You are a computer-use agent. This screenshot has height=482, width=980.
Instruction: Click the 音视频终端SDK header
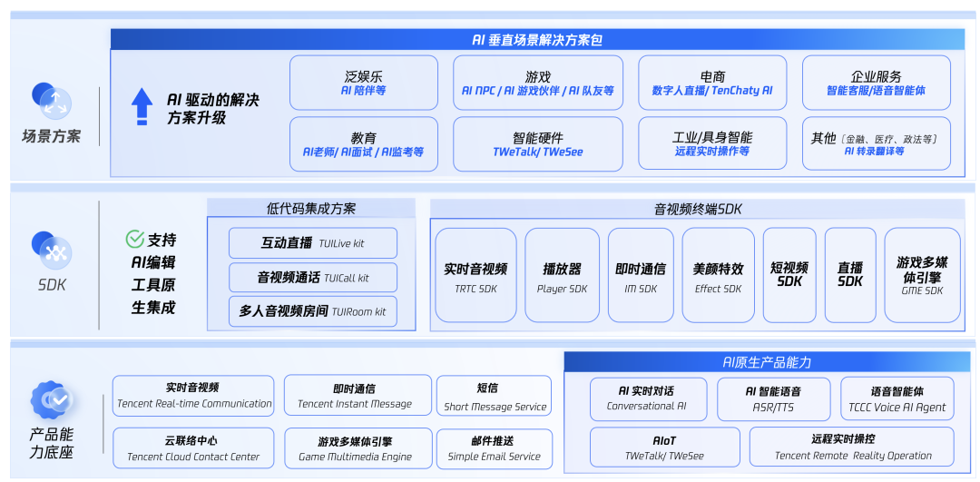point(697,209)
